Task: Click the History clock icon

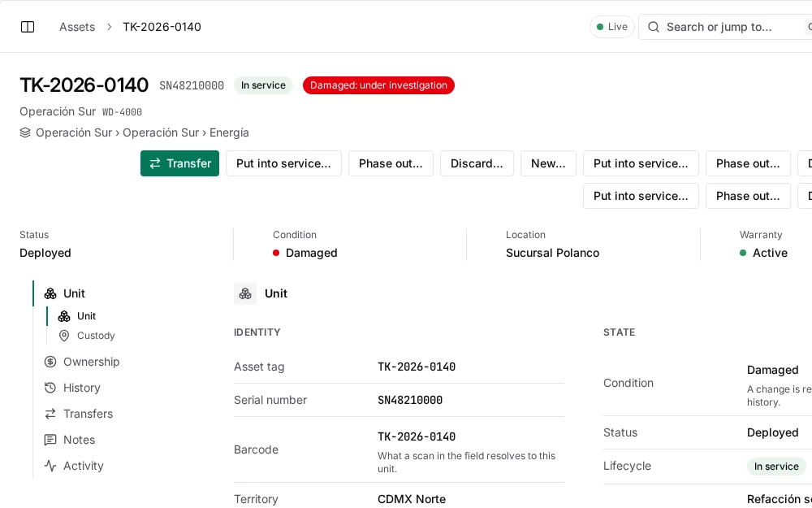Action: pos(50,388)
